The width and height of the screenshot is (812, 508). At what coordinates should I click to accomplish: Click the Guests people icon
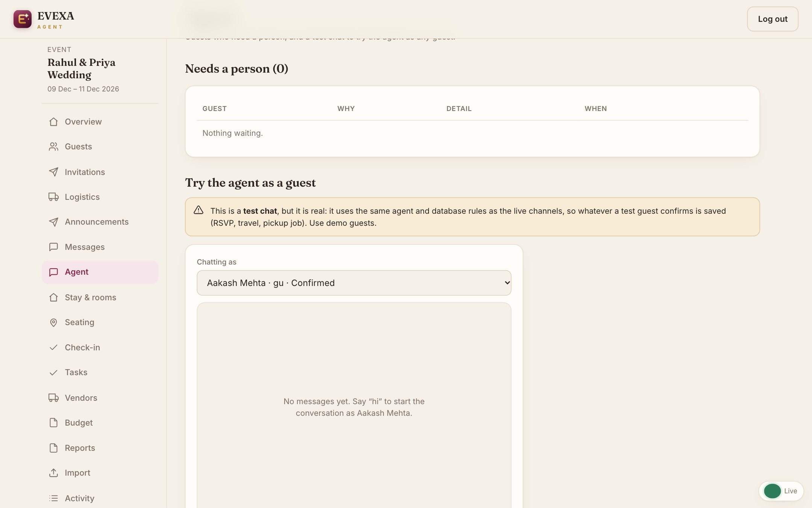tap(53, 147)
